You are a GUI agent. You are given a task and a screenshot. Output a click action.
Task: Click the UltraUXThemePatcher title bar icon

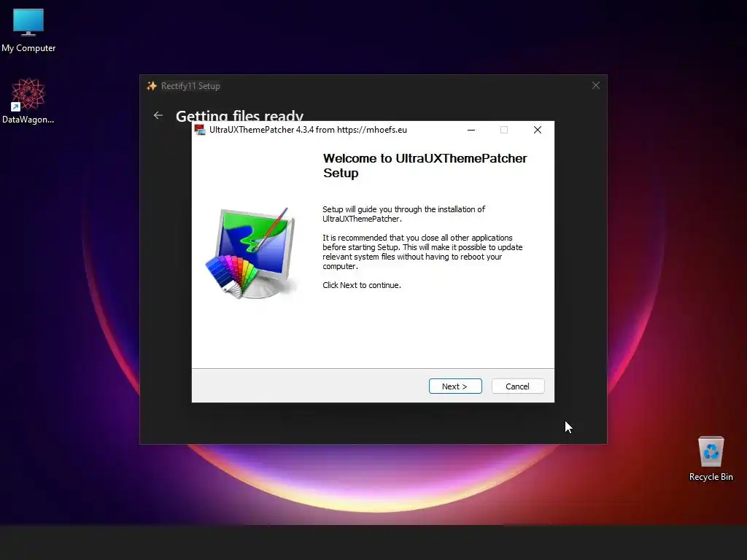click(200, 130)
